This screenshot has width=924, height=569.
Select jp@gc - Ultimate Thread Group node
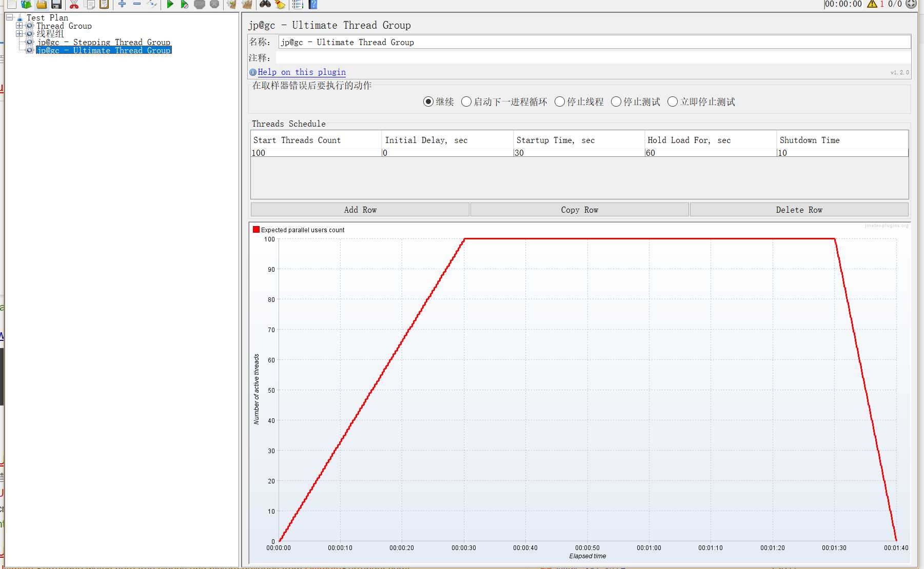point(104,50)
